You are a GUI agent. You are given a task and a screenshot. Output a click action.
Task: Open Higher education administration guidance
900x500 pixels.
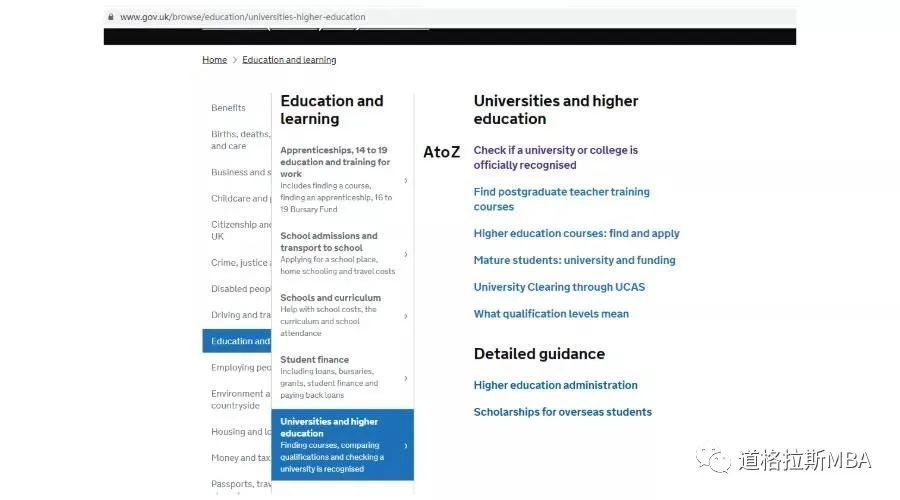[555, 385]
